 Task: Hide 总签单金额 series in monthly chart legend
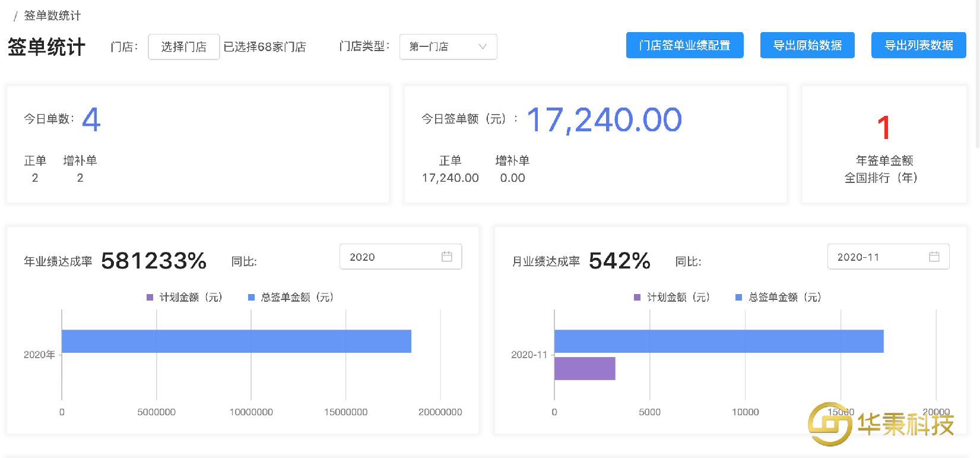(778, 297)
